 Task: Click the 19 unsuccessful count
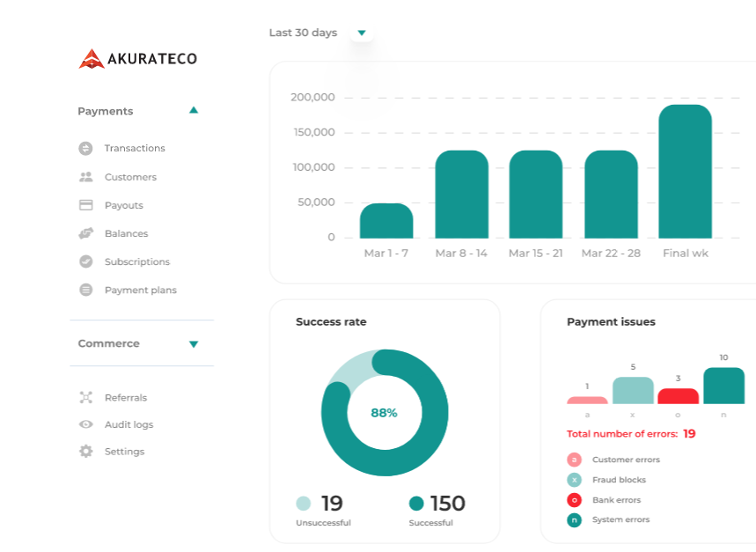click(x=332, y=504)
